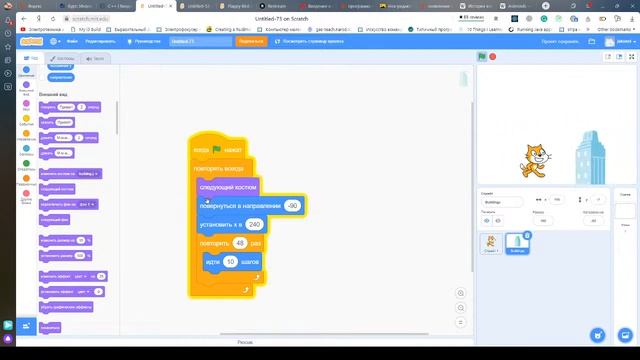Select the My Blocks category
Viewport: 640px width, 360px height.
coord(26,197)
